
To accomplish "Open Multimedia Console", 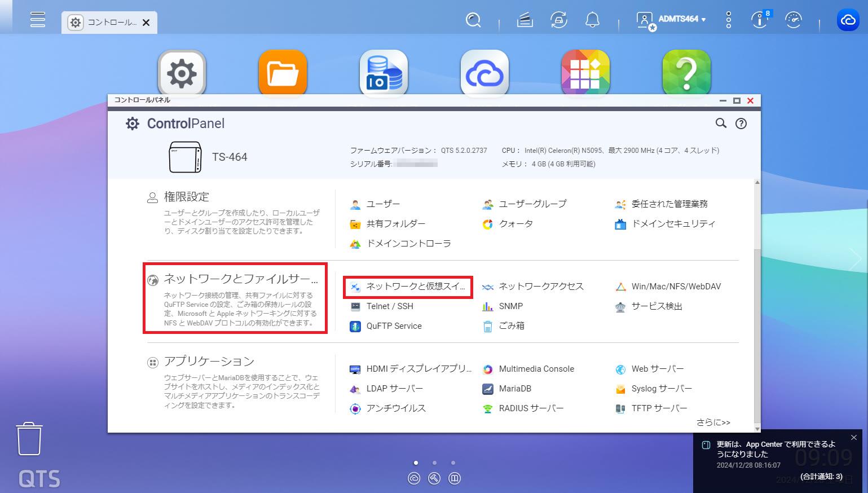I will point(528,369).
